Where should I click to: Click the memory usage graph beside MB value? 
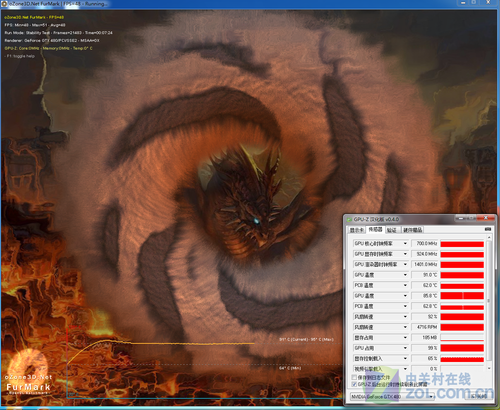click(x=462, y=338)
